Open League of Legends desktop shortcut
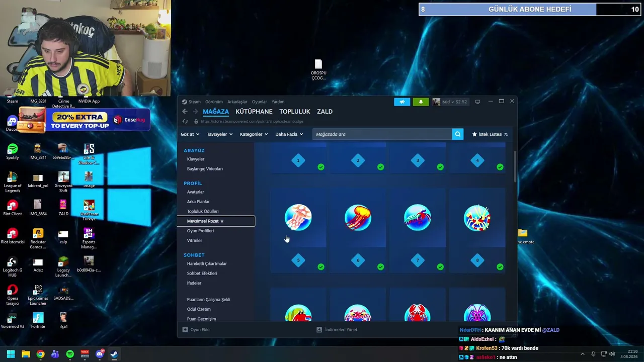644x362 pixels. [x=13, y=182]
